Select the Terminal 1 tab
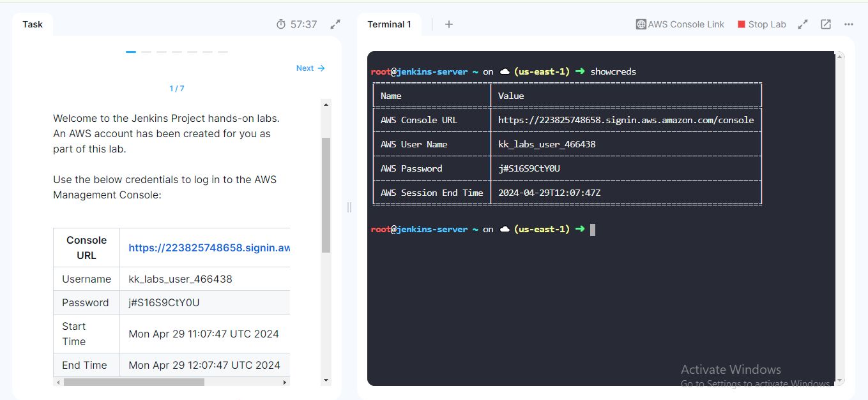Image resolution: width=868 pixels, height=400 pixels. pos(390,24)
